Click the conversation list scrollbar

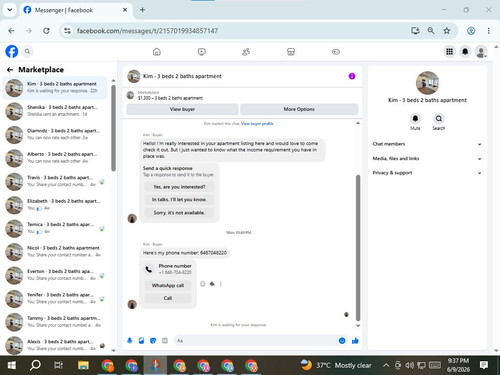tap(113, 128)
